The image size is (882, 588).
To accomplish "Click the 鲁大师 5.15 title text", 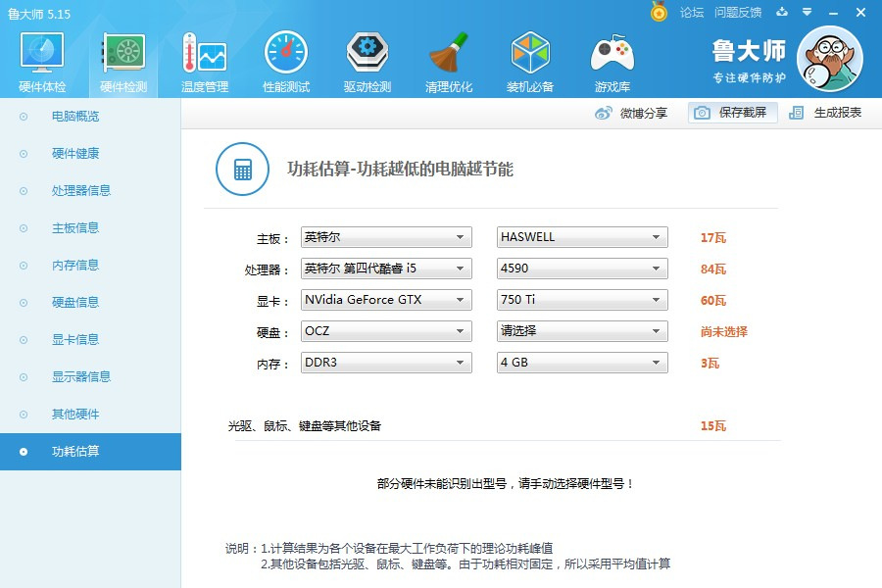I will 39,14.
